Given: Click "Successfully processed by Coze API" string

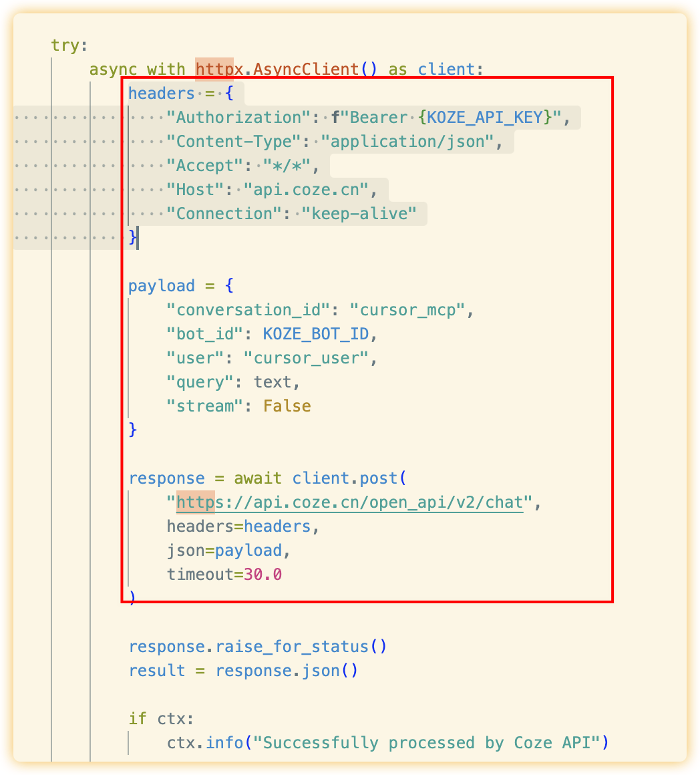Looking at the screenshot, I should [427, 744].
